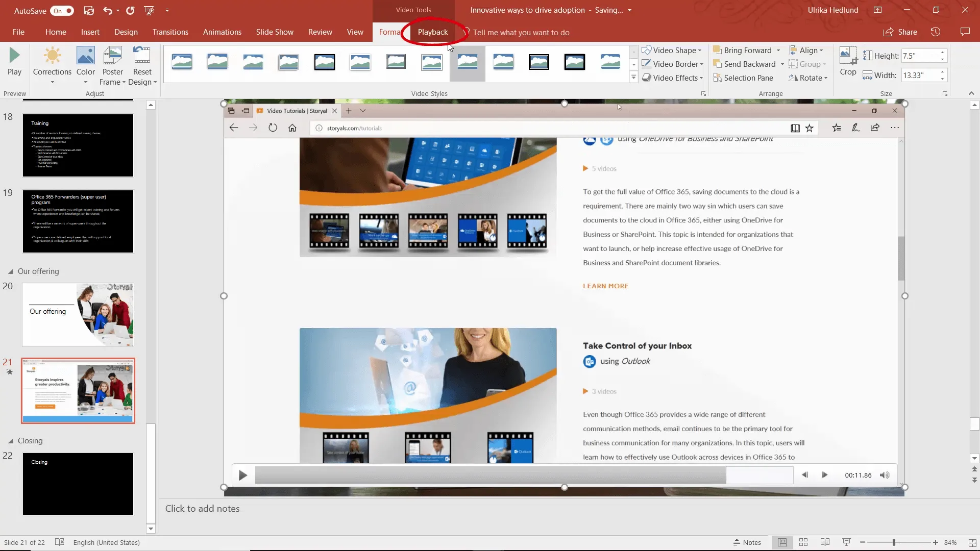Start Slide Show from status bar
980x551 pixels.
pyautogui.click(x=846, y=542)
